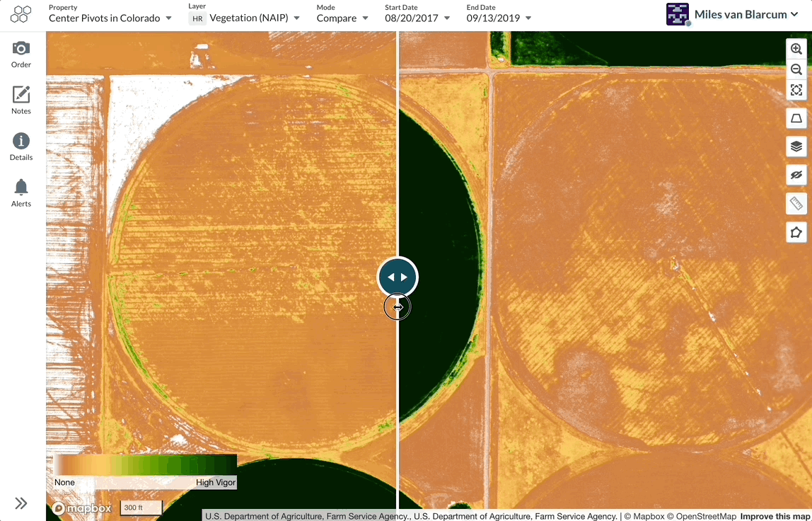Viewport: 812px width, 521px height.
Task: Click the 'High Vigor' legend label
Action: point(216,482)
